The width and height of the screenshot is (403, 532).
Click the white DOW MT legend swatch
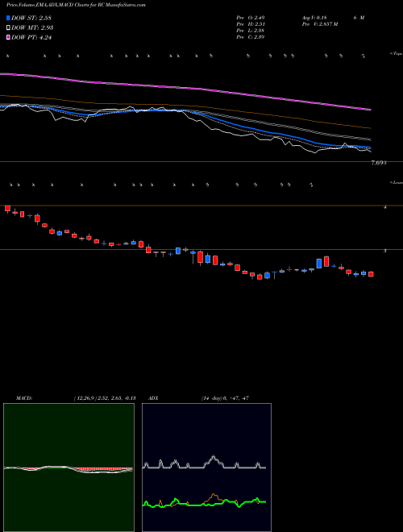9,28
